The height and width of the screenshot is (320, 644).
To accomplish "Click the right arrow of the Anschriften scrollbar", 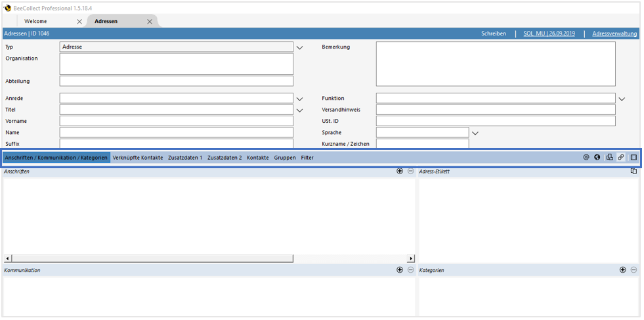I will coord(411,258).
